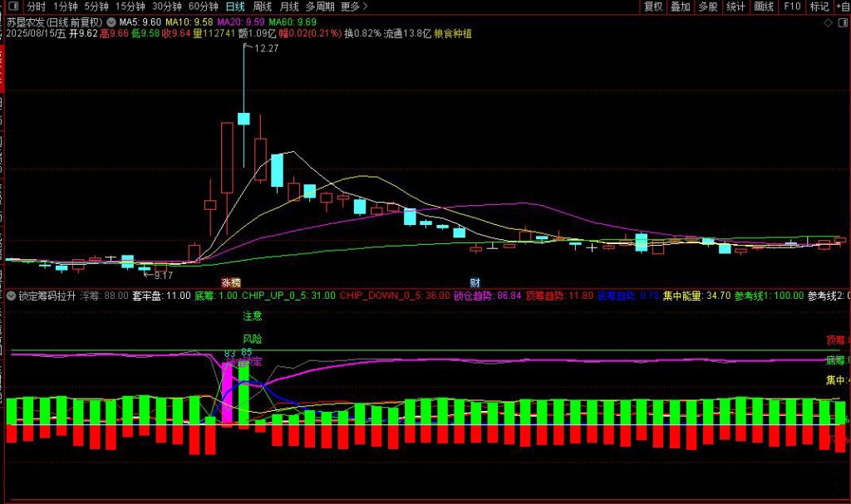This screenshot has width=851, height=504.
Task: Switch to the 60分钟 period tab
Action: [204, 7]
